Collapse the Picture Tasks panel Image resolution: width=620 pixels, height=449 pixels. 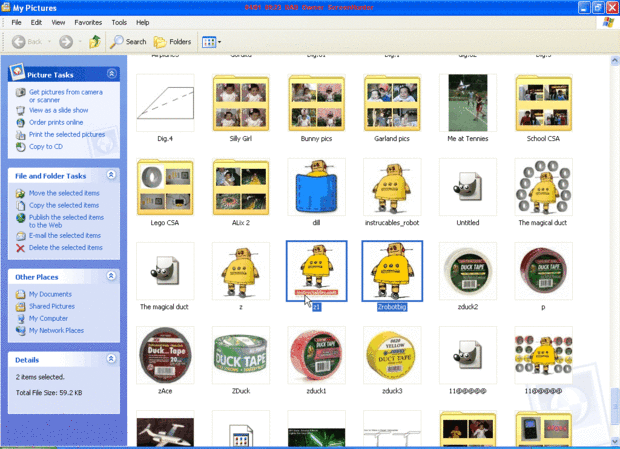coord(112,74)
